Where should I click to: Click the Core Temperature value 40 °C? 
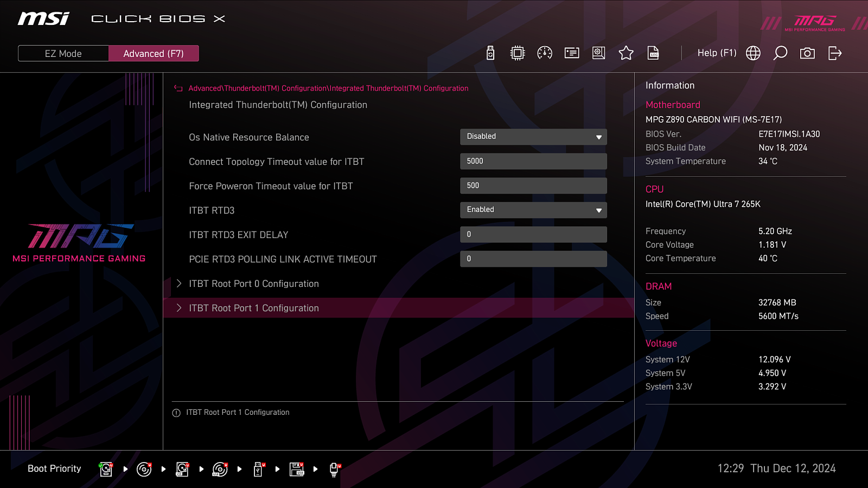tap(768, 258)
